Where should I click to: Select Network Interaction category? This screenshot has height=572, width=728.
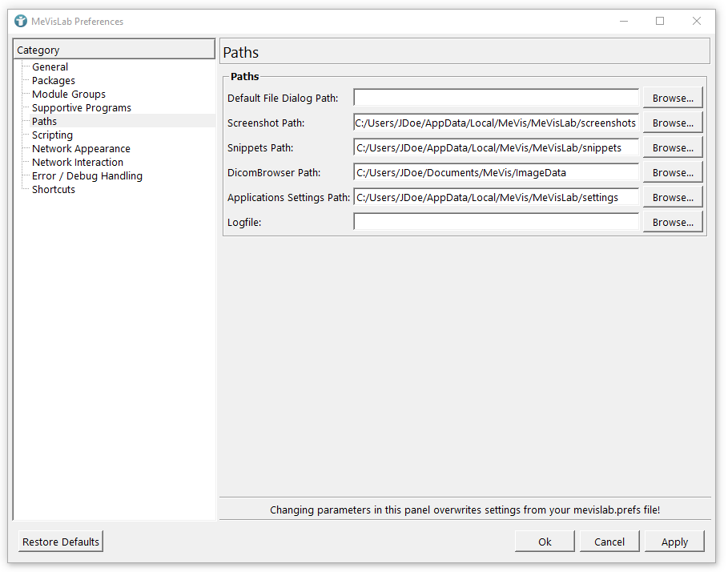tap(78, 163)
